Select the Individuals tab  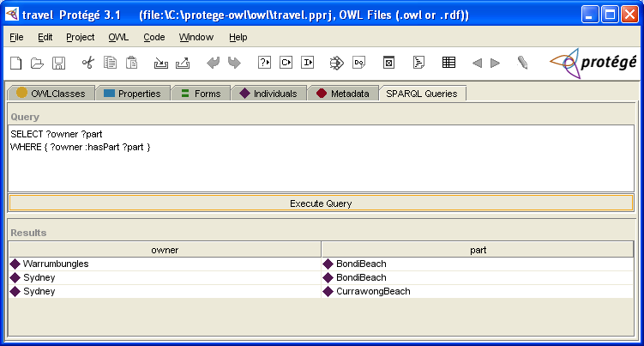[x=268, y=94]
